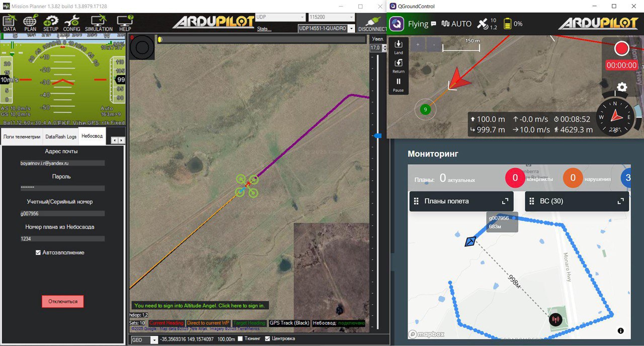Expand the Планы полета panel
The image size is (644, 346).
[x=505, y=201]
